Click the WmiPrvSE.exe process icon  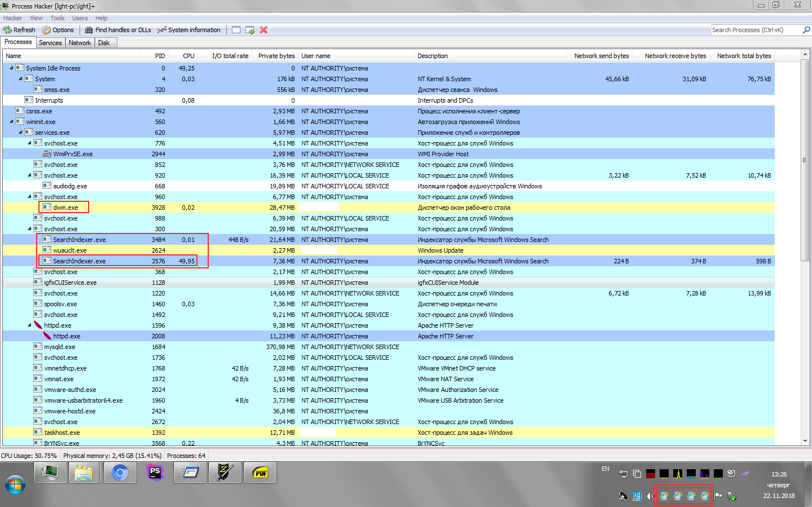tap(47, 153)
